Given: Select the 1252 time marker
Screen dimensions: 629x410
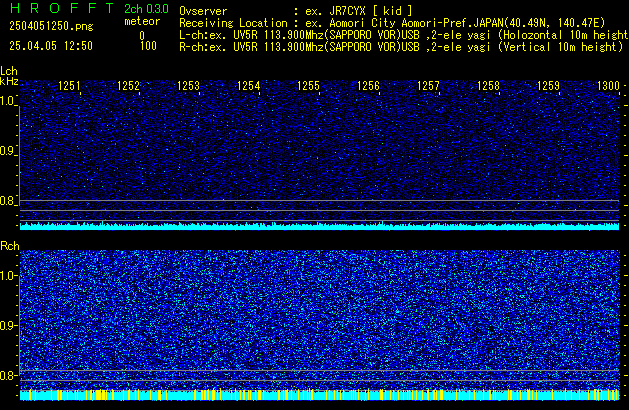Looking at the screenshot, I should point(128,86).
